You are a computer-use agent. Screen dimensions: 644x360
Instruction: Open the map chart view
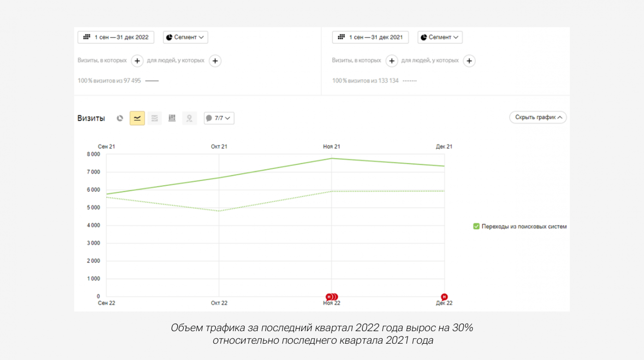(189, 118)
